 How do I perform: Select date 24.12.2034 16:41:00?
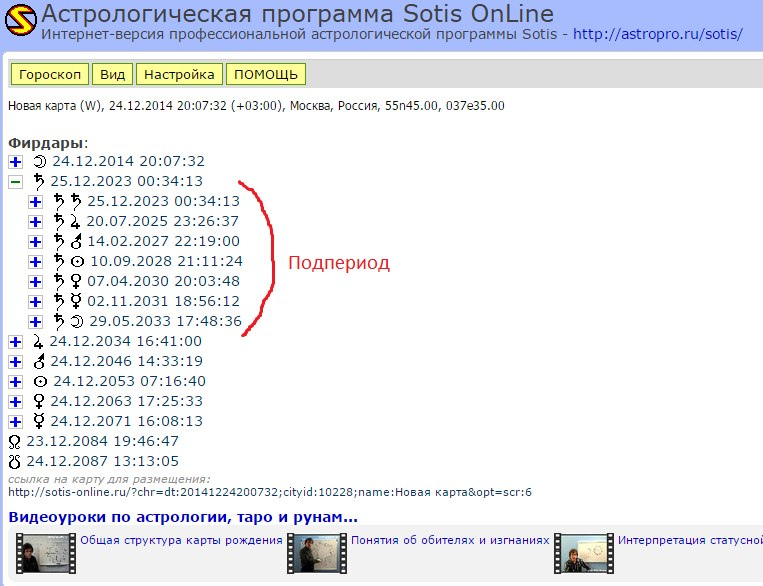click(126, 341)
